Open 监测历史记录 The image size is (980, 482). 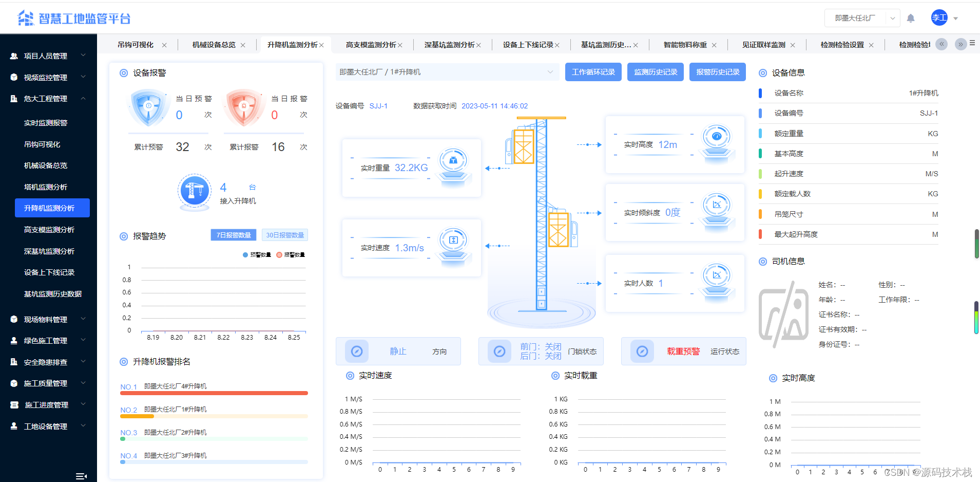point(656,72)
